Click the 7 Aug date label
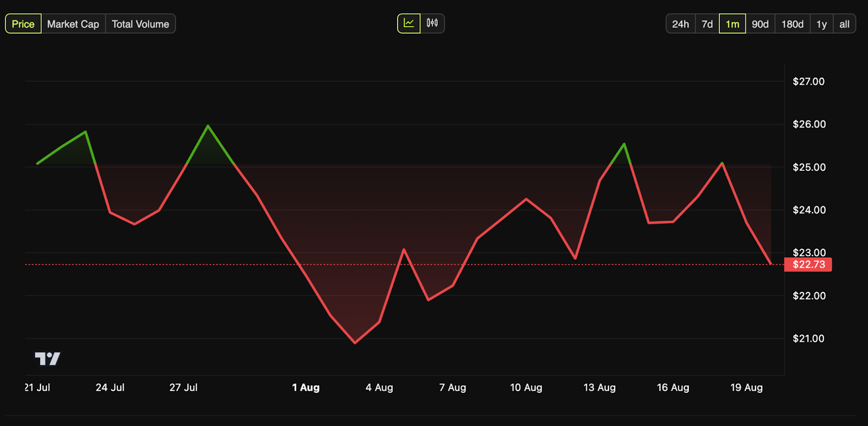 coord(452,388)
